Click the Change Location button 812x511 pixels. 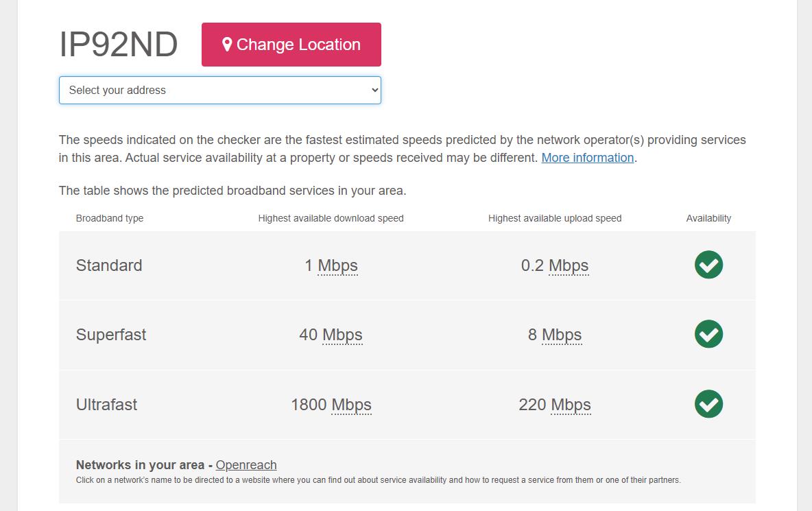point(291,45)
